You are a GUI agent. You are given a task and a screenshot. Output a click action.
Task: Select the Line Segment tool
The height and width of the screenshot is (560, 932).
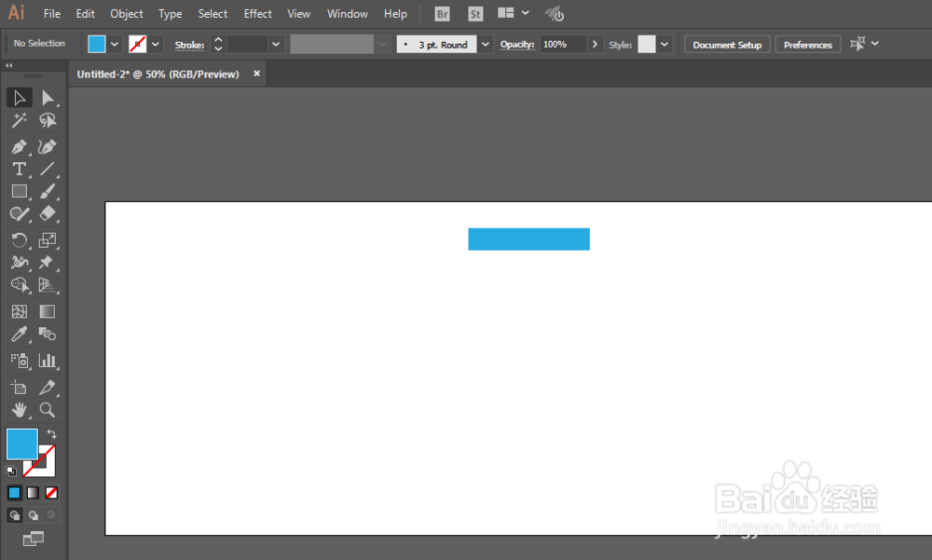(x=48, y=169)
